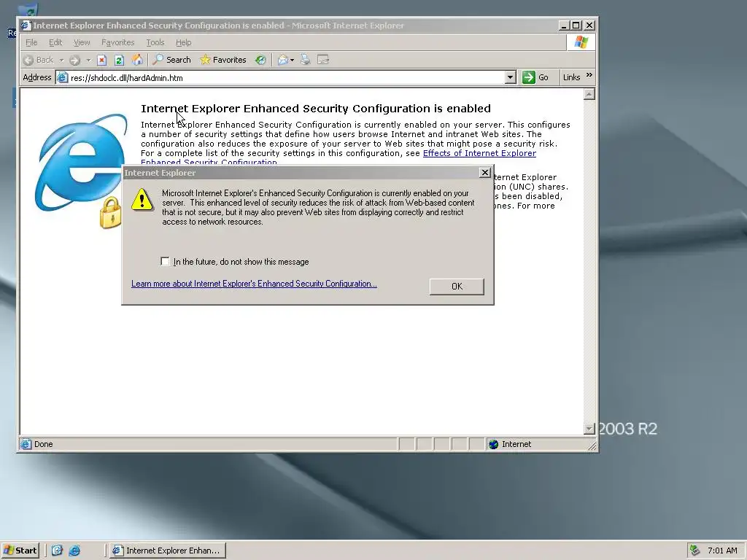Open the Start menu
Viewport: 747px width, 560px height.
20,551
